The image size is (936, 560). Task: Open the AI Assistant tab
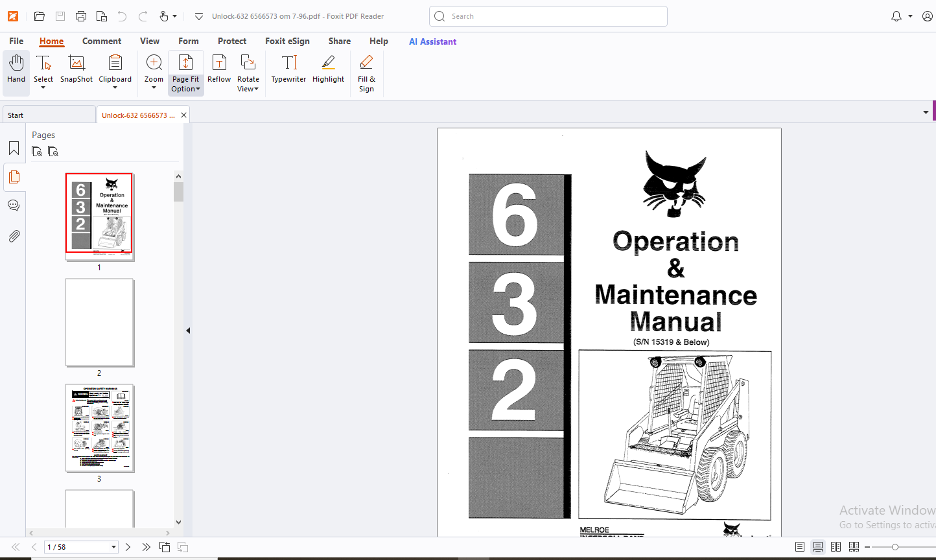[x=433, y=41]
